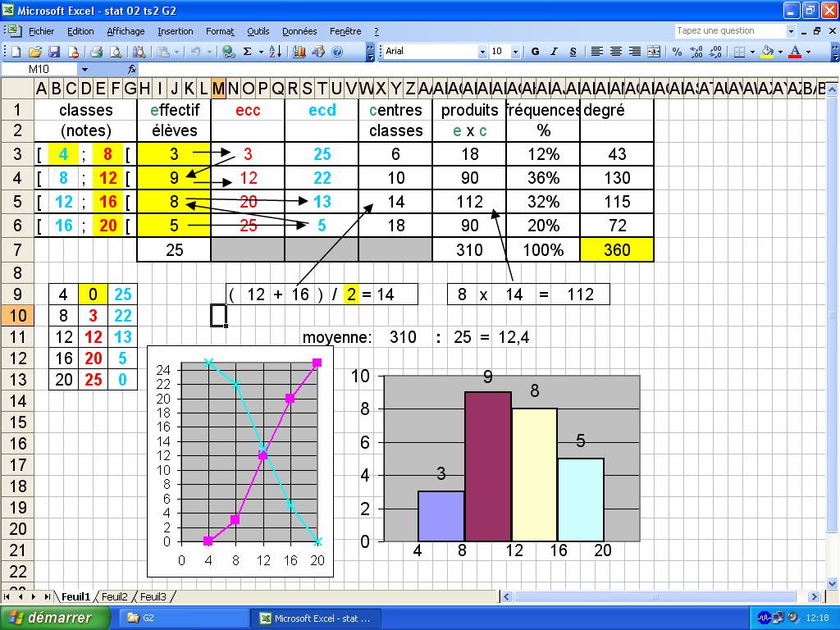
Task: Click Excel document icon in menu bar
Action: click(x=16, y=30)
